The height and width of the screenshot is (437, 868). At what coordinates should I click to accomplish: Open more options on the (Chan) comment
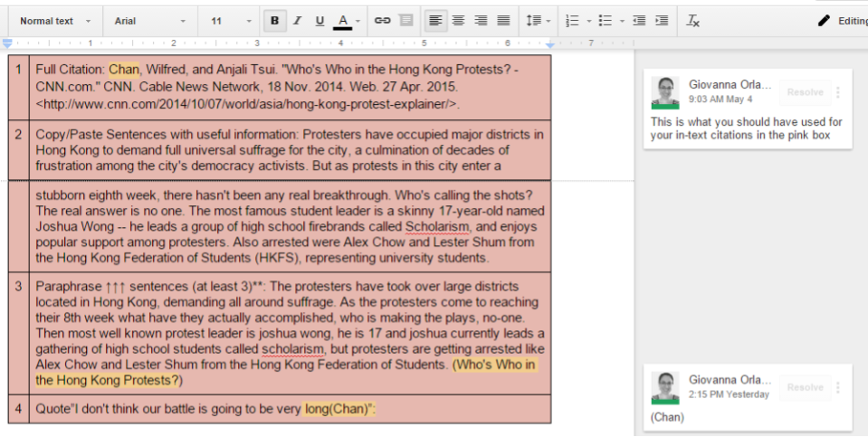[838, 387]
